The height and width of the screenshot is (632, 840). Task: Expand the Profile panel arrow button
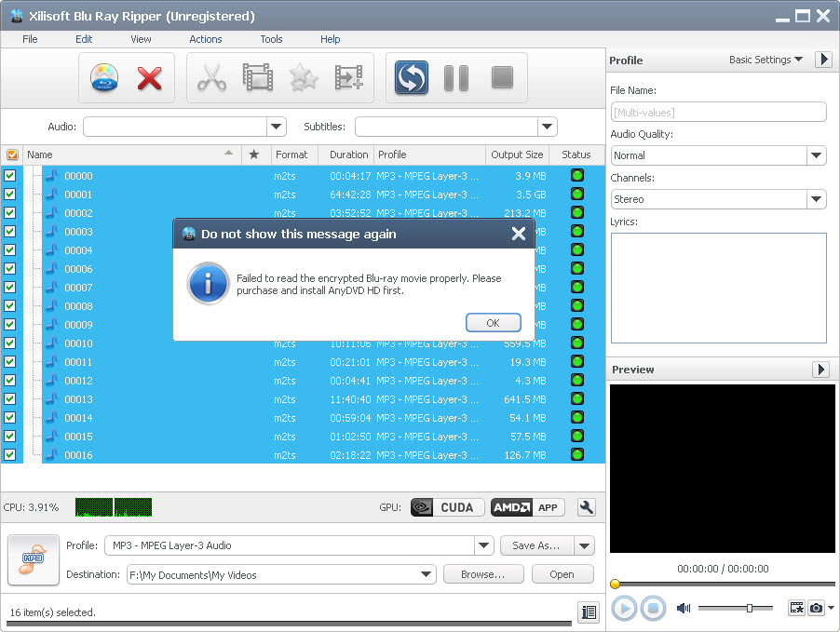click(x=823, y=59)
